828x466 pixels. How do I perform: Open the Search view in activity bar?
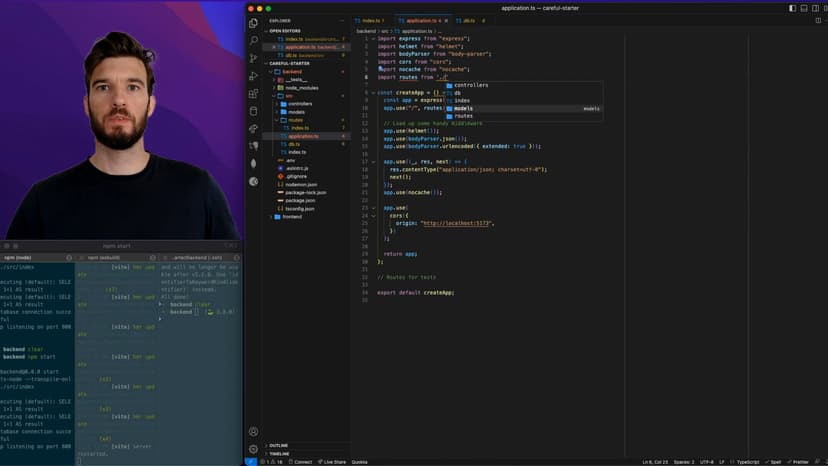point(253,40)
